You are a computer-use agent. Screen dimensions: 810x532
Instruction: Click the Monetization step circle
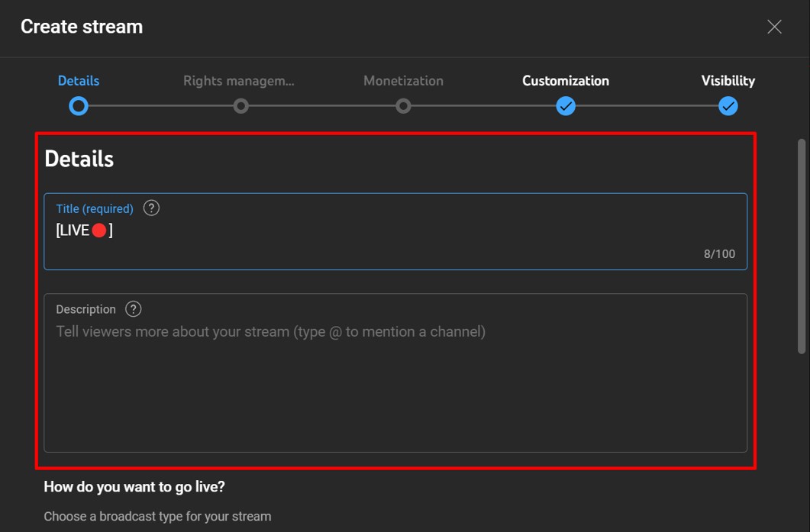[403, 106]
